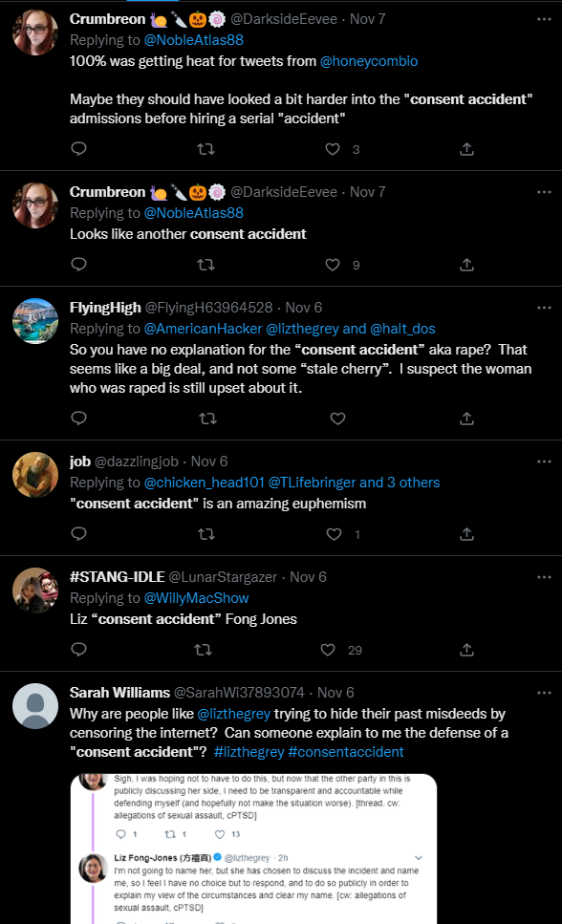562x924 pixels.
Task: Retweet FlyingHigh's tweet
Action: [x=207, y=419]
